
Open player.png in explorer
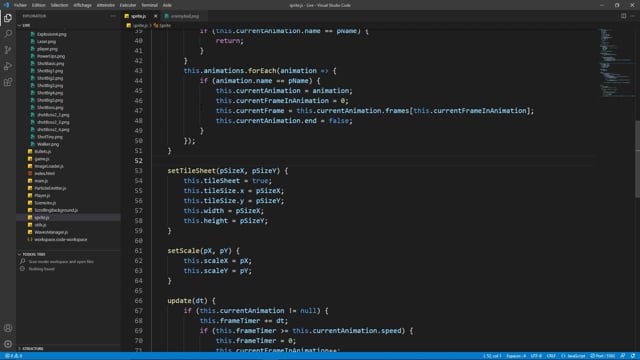pos(47,49)
